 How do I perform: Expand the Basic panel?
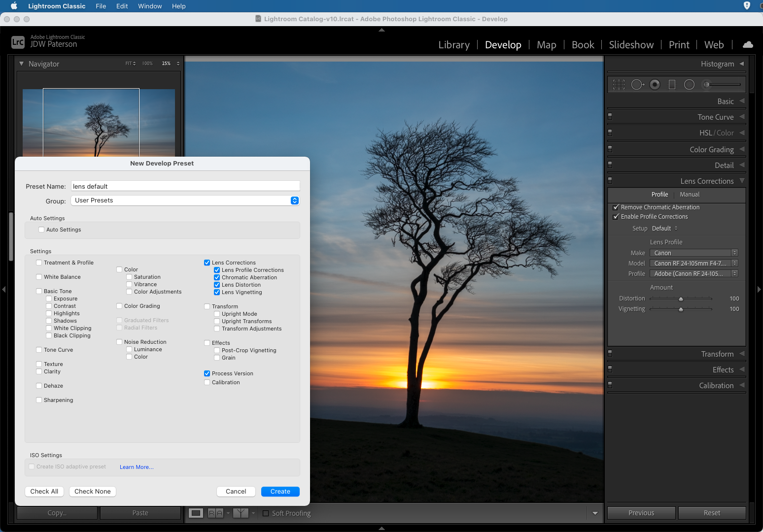click(x=742, y=101)
